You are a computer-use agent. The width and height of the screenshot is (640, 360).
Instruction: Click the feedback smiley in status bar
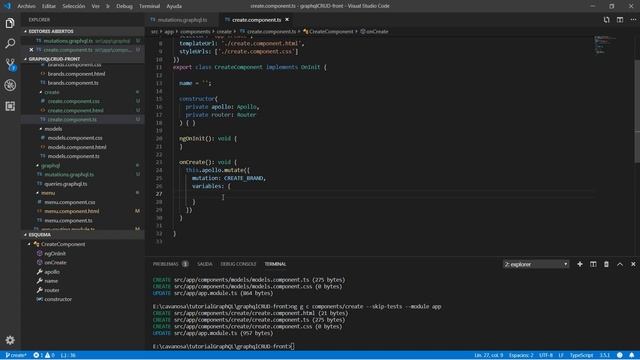click(620, 355)
